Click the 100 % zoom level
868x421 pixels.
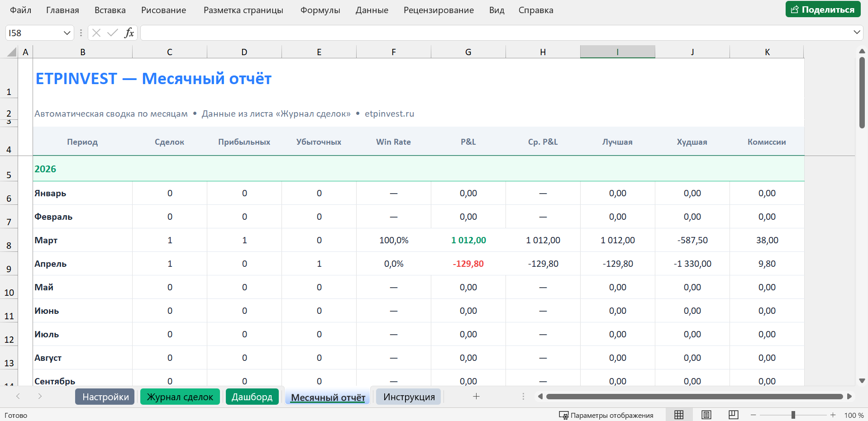854,415
